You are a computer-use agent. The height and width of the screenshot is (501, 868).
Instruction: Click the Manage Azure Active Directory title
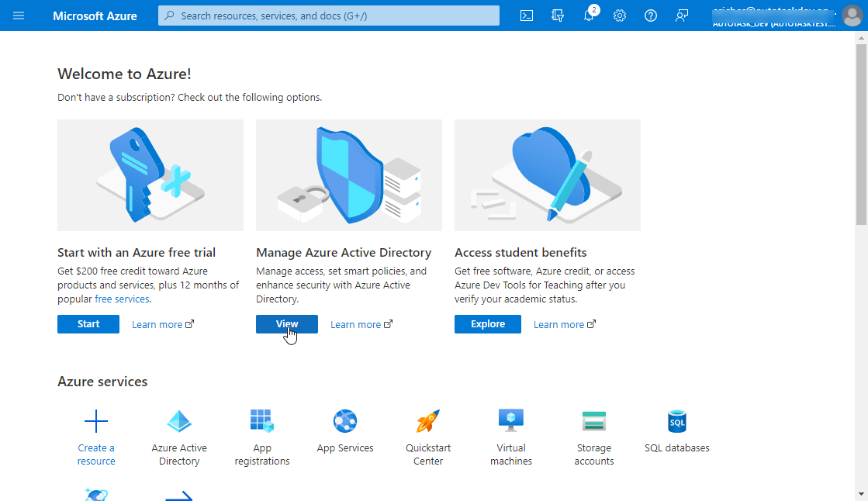(343, 252)
